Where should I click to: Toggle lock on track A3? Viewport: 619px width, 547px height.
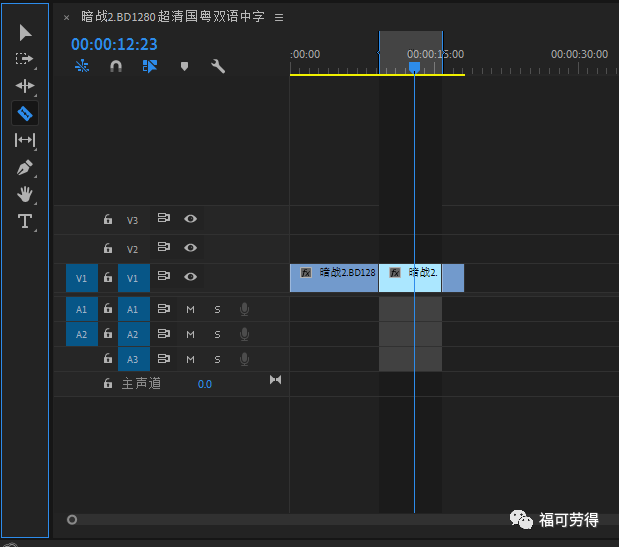108,359
